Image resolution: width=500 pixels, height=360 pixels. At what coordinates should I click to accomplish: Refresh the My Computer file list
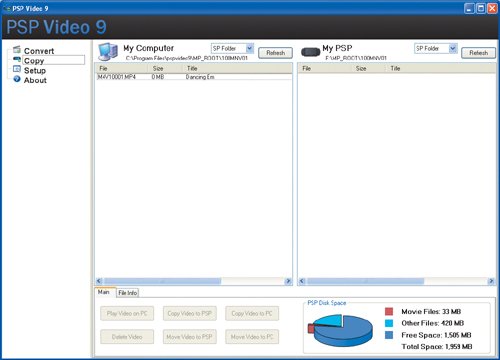click(276, 53)
